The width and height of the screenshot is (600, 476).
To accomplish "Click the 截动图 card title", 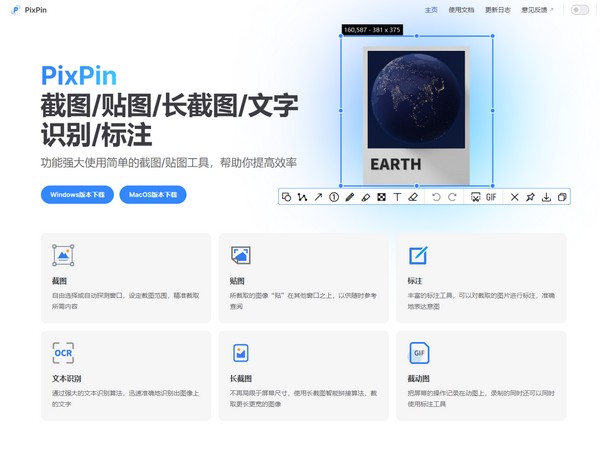I will [418, 378].
